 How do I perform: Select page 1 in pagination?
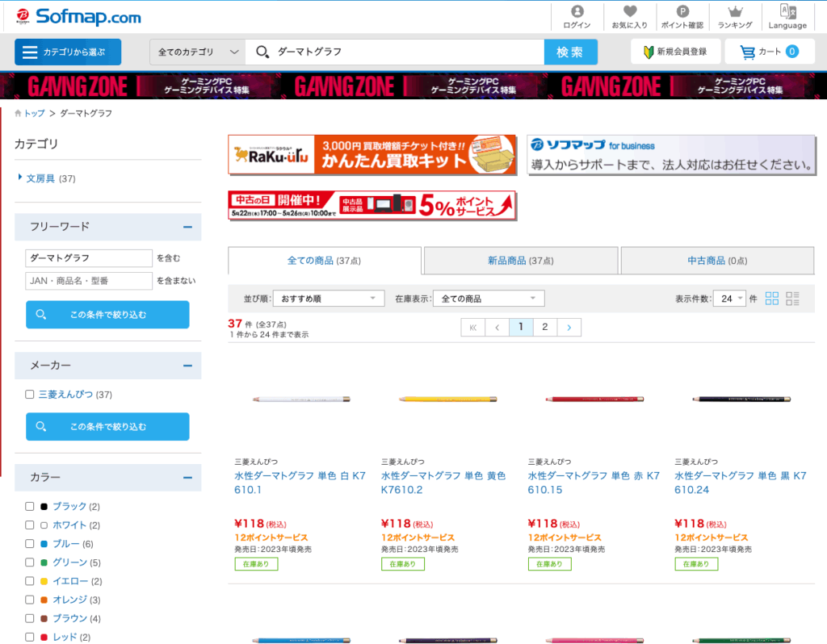coord(521,328)
